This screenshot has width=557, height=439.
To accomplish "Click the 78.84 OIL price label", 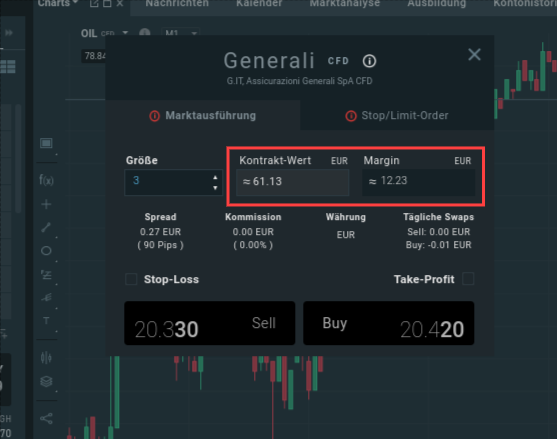I will tap(94, 56).
